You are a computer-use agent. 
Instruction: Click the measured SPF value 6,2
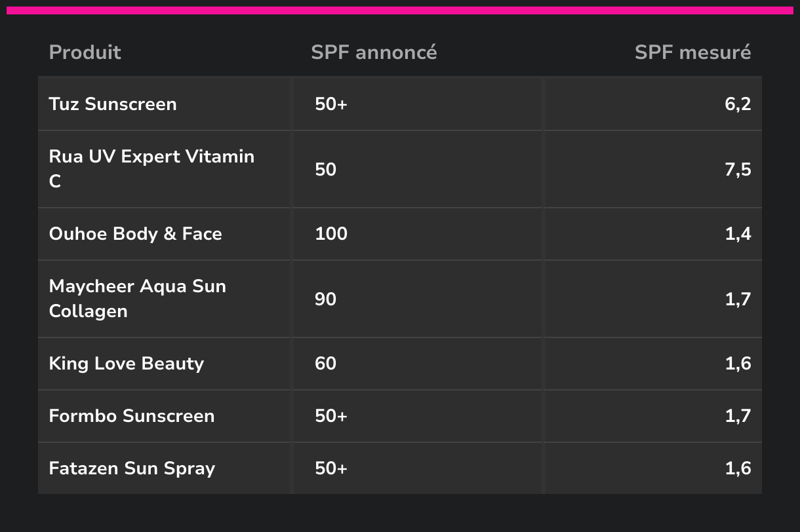click(x=738, y=104)
